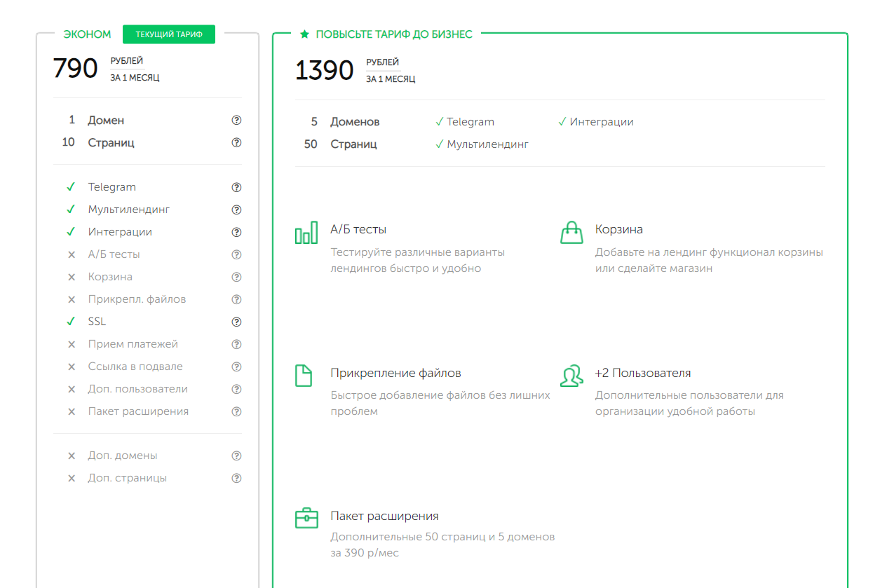Screen dimensions: 887x588
Task: Show help tooltip for Прием платежей
Action: 236,345
